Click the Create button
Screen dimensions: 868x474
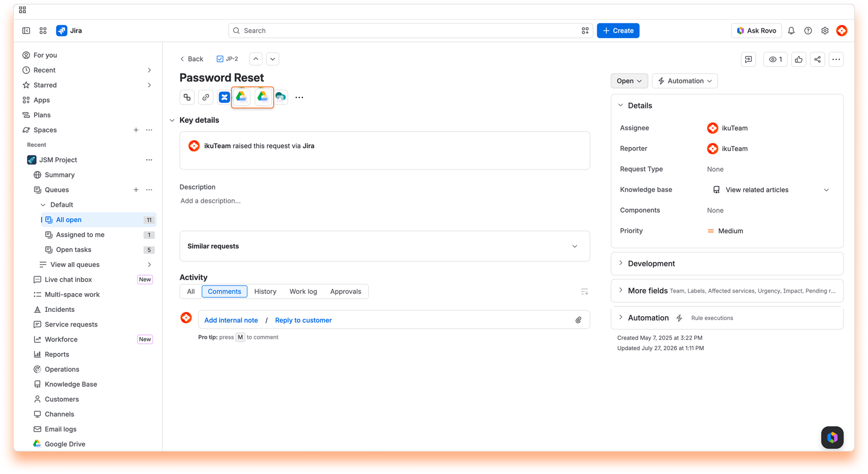coord(618,30)
